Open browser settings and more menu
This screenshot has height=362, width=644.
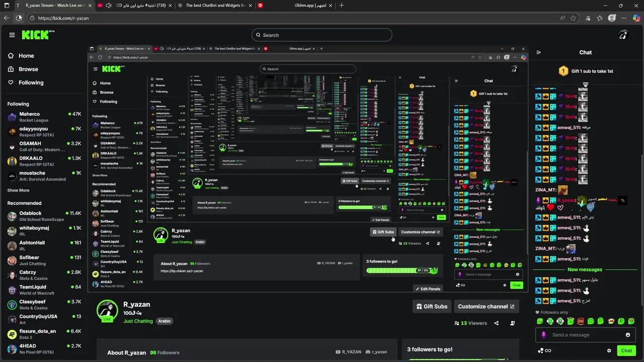pos(624,18)
